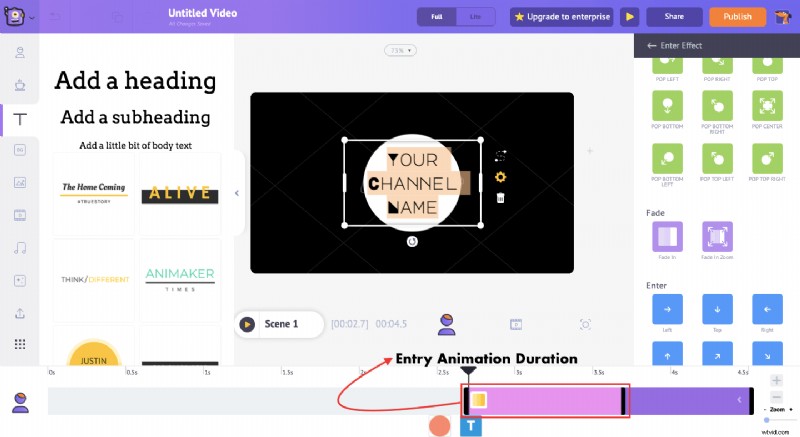Switch to camera timeline icon
The height and width of the screenshot is (437, 800).
(x=585, y=324)
